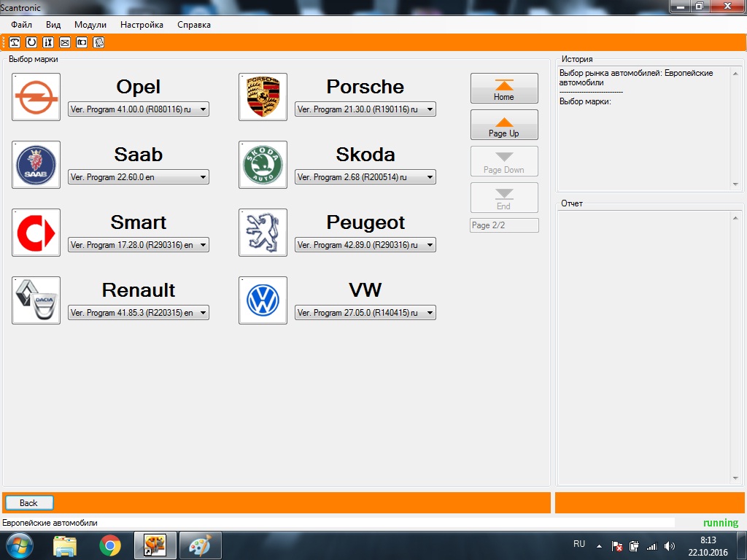Viewport: 747px width, 560px height.
Task: Click the Отчет panel scrollbar up arrow
Action: 735,218
